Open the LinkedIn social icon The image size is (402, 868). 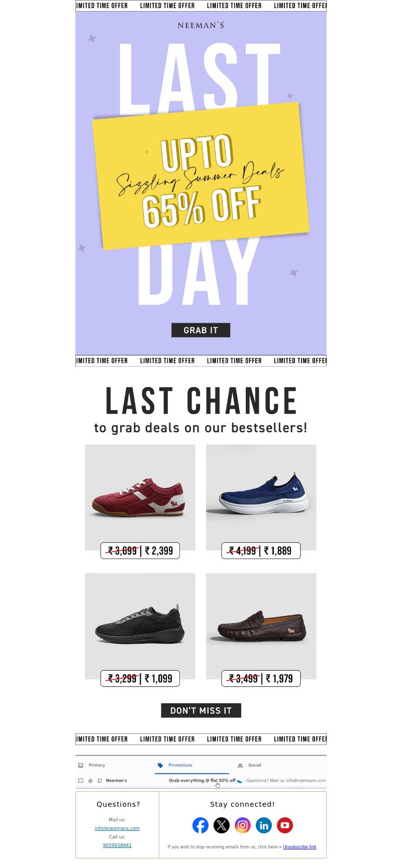264,825
